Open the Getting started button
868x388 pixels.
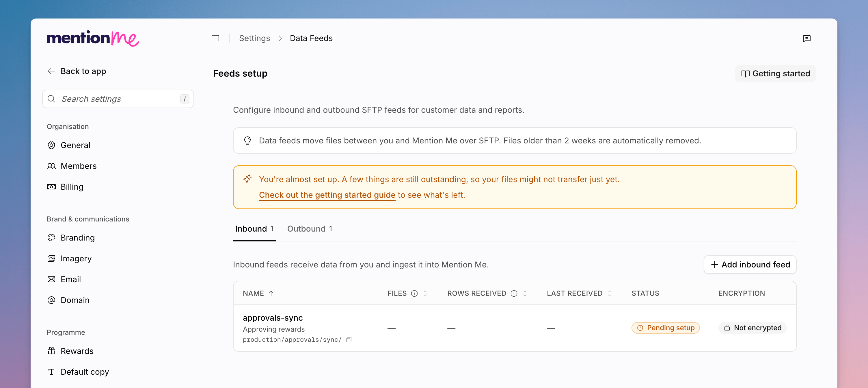tap(775, 73)
